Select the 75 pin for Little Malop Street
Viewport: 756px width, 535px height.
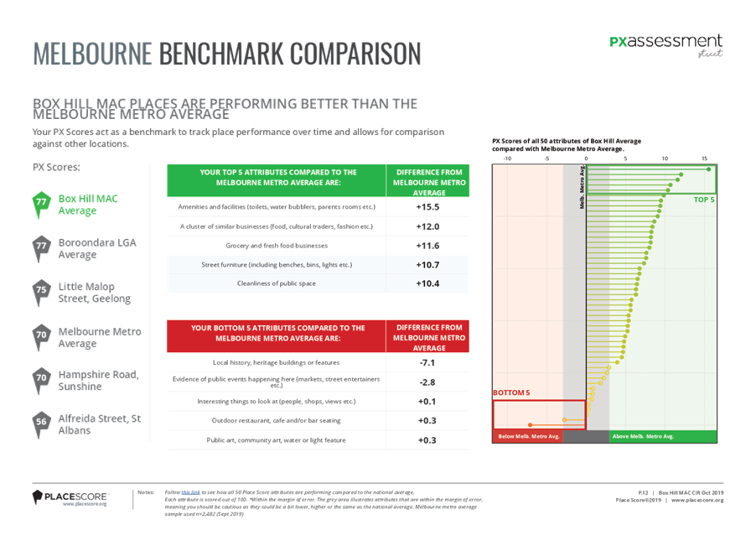pos(41,293)
